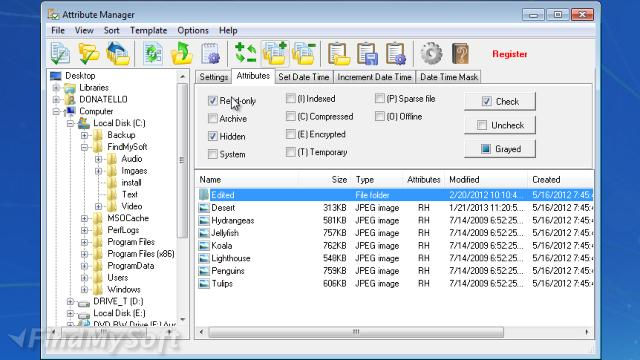Expand the DONATELLO tree node

[x=56, y=100]
